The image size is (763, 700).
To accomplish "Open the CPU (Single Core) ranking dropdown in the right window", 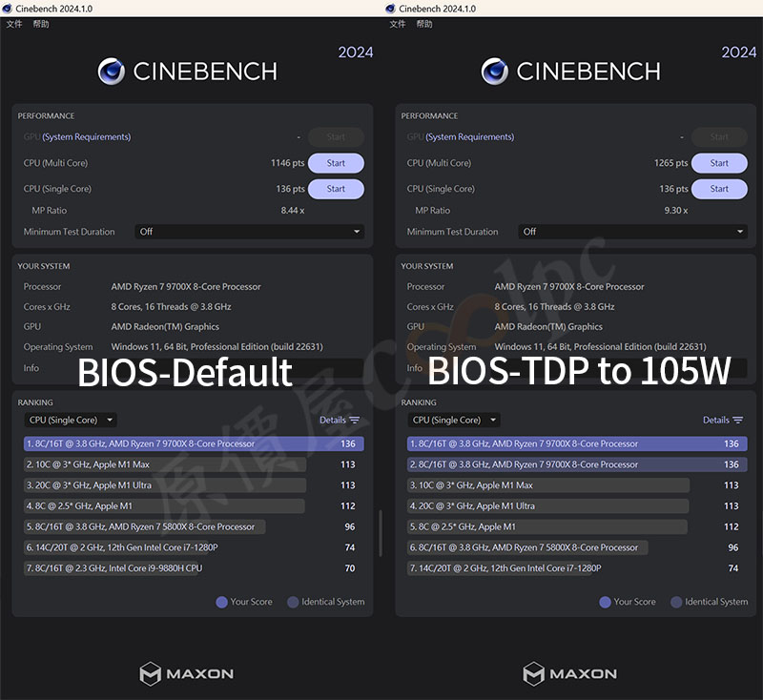I will click(454, 420).
